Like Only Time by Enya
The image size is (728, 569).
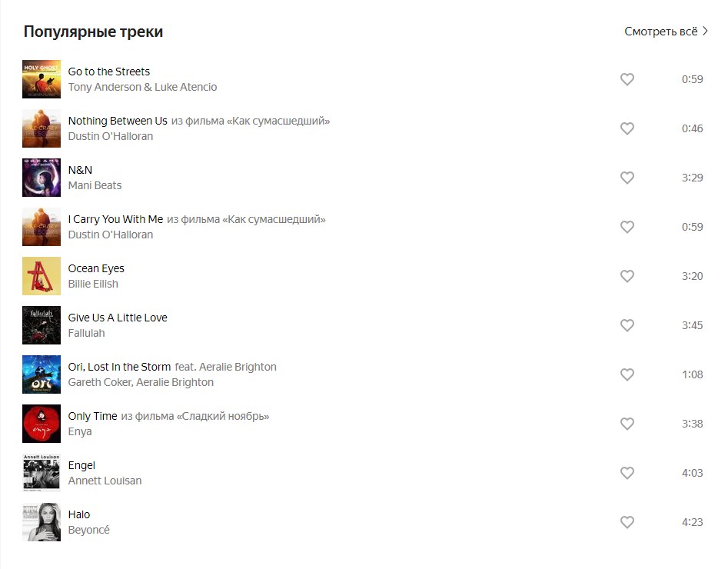click(627, 424)
